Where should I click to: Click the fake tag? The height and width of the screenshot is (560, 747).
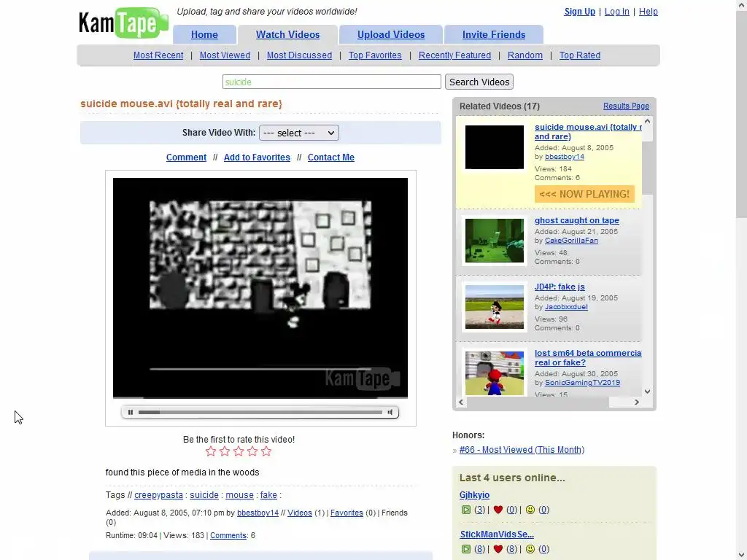pos(268,495)
